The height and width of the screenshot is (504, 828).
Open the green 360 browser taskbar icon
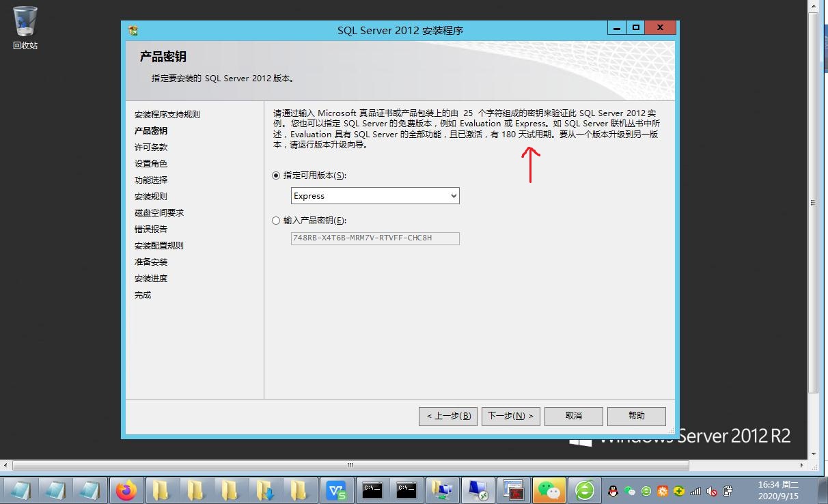click(x=584, y=490)
